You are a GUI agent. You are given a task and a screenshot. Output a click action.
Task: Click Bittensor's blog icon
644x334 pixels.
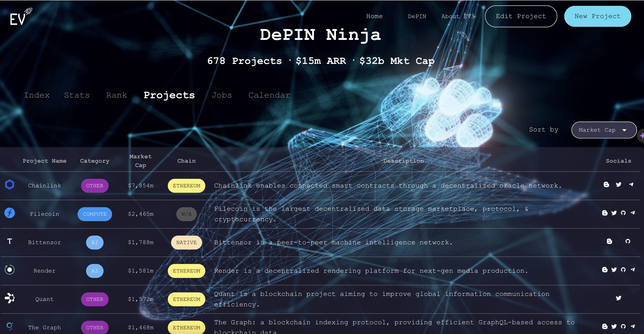pos(609,241)
